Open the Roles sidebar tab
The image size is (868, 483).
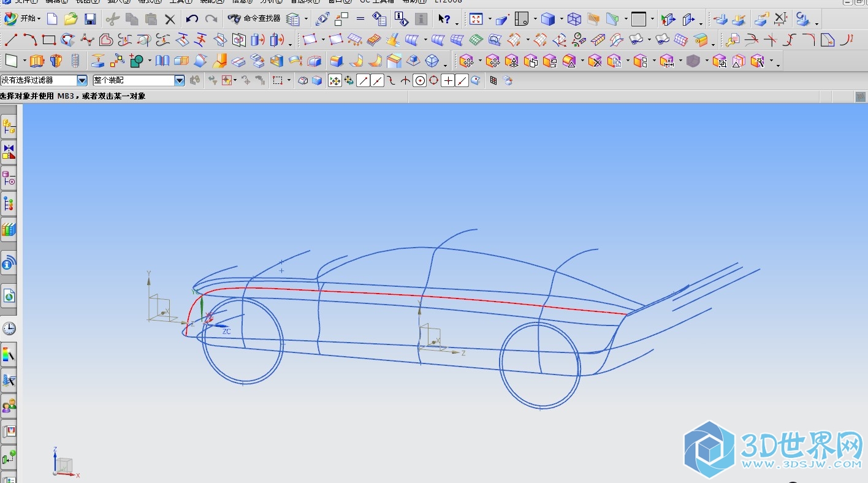9,406
